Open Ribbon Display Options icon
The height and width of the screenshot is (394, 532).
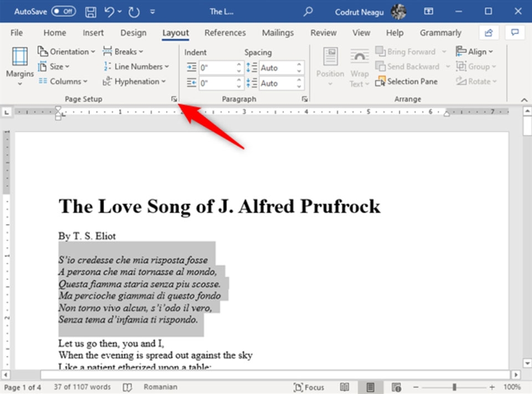tap(428, 12)
